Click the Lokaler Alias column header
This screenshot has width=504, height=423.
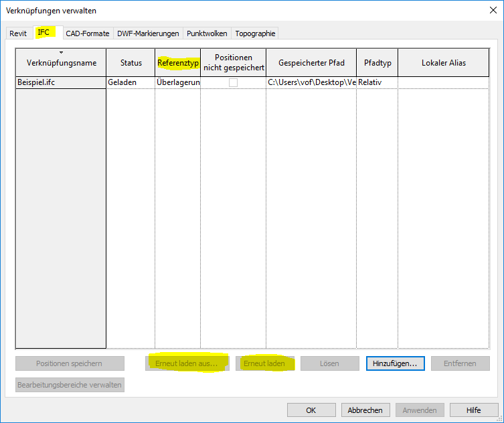(x=443, y=63)
